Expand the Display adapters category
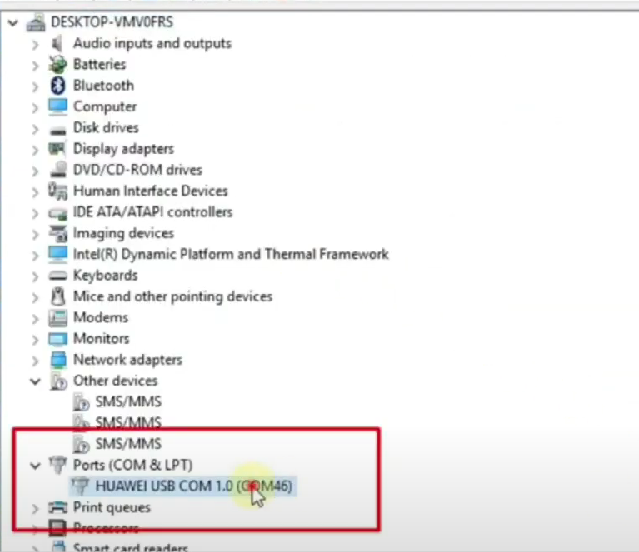The width and height of the screenshot is (639, 552). coord(35,150)
